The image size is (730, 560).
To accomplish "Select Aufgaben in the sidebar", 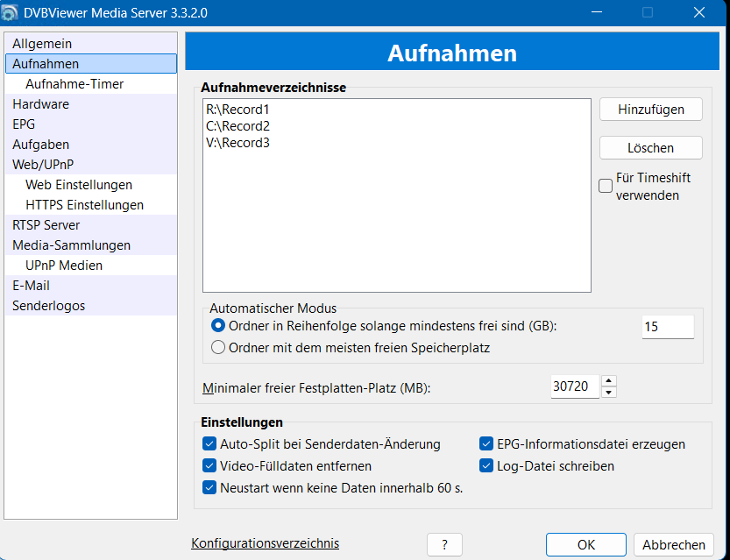I will click(91, 145).
